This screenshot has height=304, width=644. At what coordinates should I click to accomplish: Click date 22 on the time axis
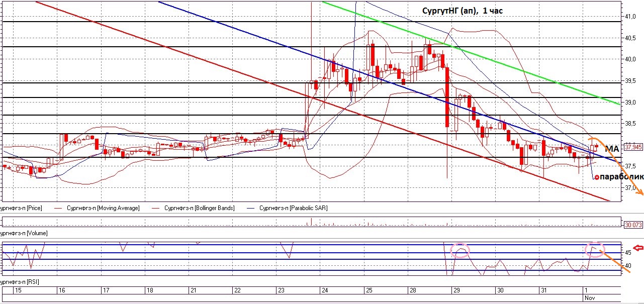(238, 291)
